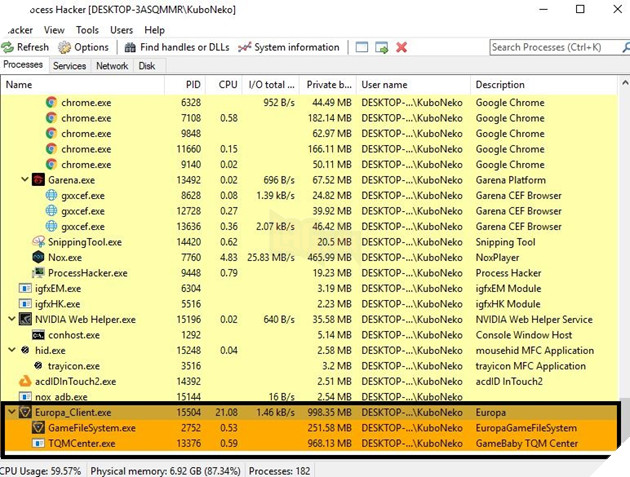Sort by the PID column header
The height and width of the screenshot is (477, 630).
click(192, 85)
